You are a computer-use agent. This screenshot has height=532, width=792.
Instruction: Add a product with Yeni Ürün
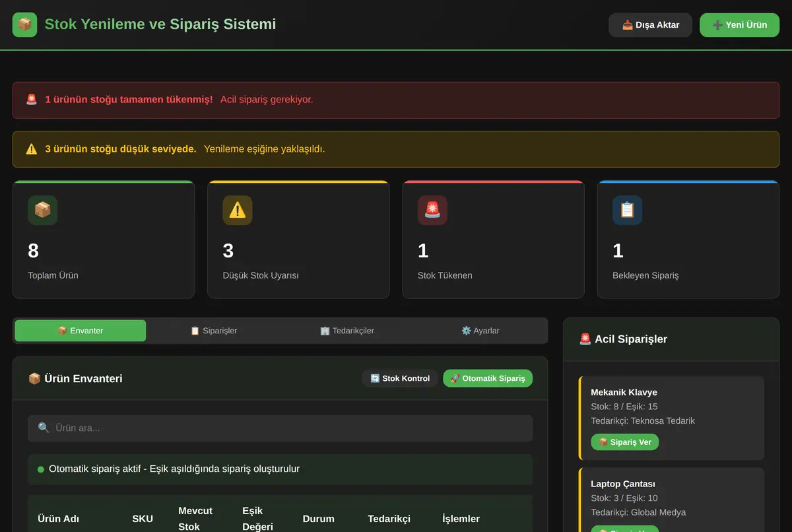(740, 25)
